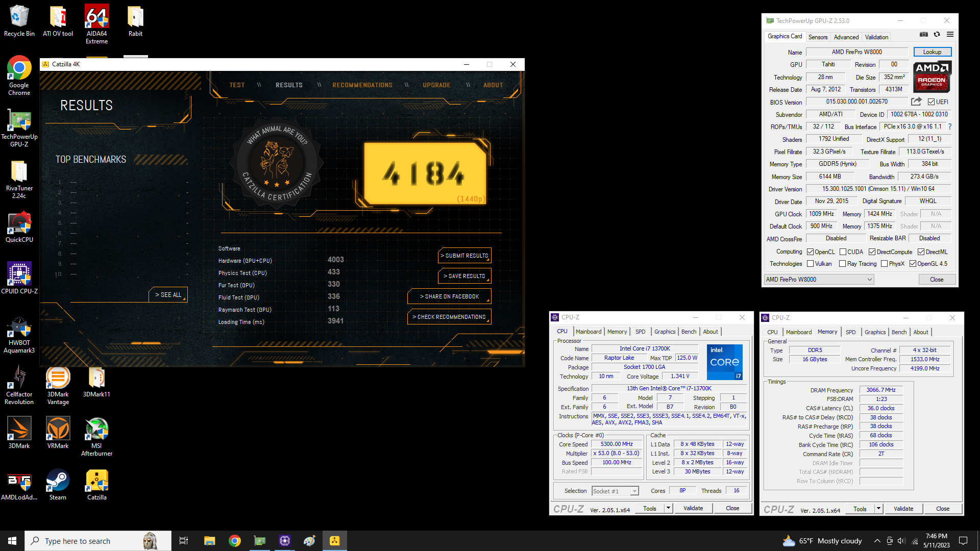Click the taskbar search box

[98, 541]
